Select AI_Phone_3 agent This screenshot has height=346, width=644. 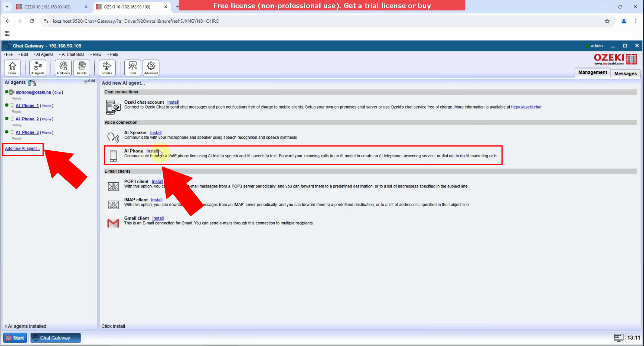click(x=27, y=132)
